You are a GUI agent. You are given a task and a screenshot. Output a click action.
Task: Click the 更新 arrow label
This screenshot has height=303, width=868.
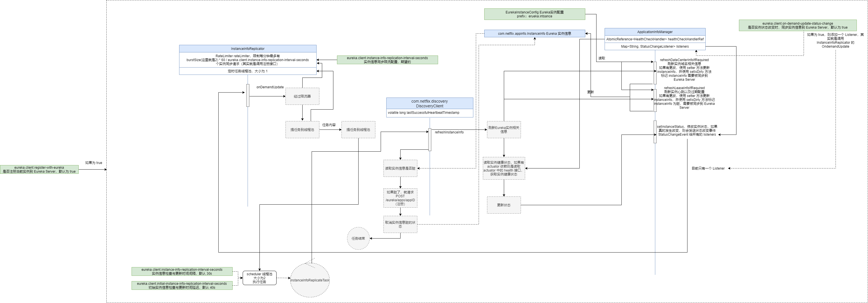pos(590,92)
